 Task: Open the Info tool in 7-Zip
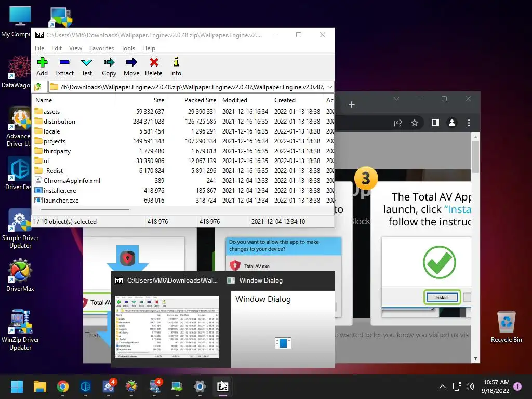[176, 66]
